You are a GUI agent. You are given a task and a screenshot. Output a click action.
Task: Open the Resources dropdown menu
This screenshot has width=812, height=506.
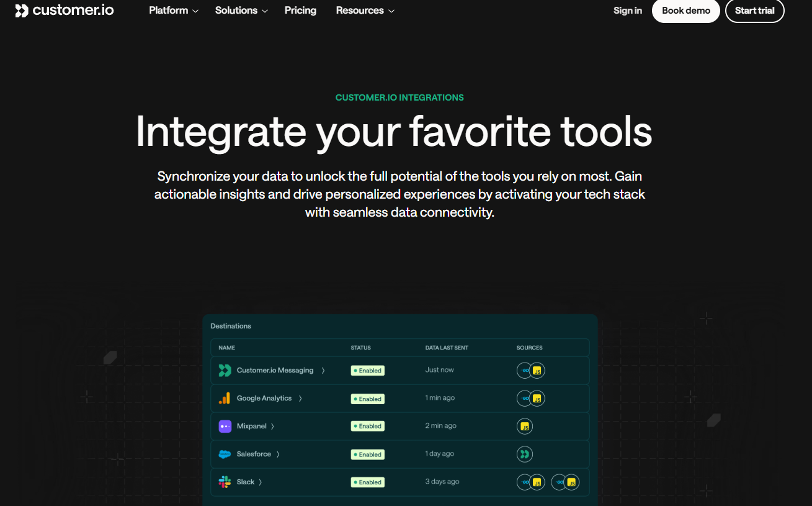pyautogui.click(x=365, y=11)
